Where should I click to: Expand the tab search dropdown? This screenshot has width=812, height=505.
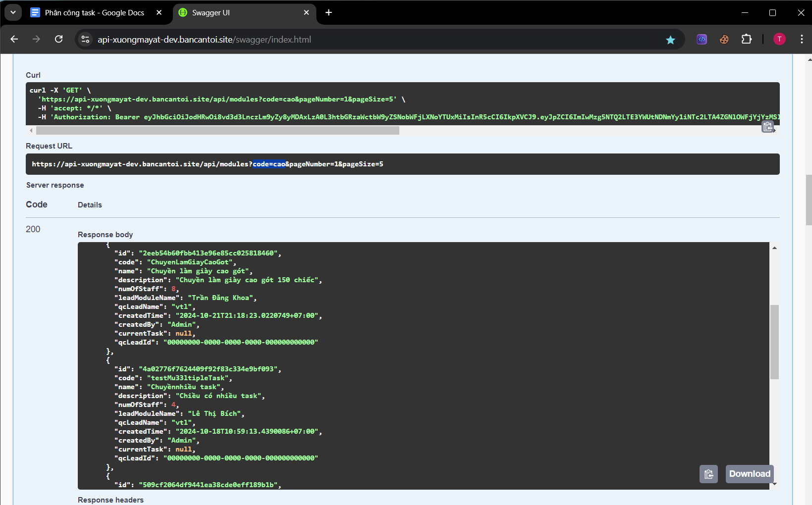pos(13,12)
